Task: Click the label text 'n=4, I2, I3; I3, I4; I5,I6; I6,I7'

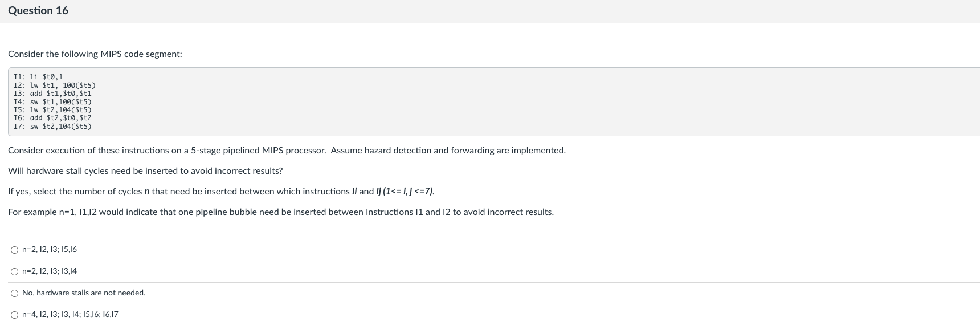Action: coord(70,315)
